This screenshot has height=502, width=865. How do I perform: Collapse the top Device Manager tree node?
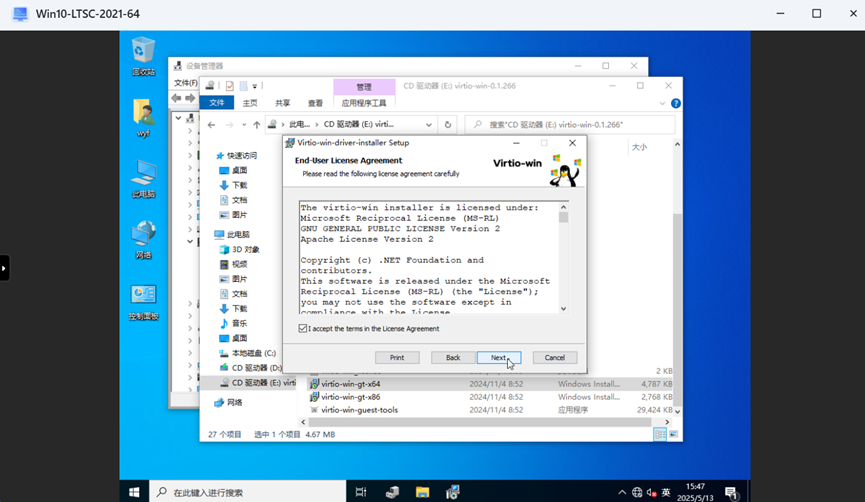pyautogui.click(x=178, y=118)
